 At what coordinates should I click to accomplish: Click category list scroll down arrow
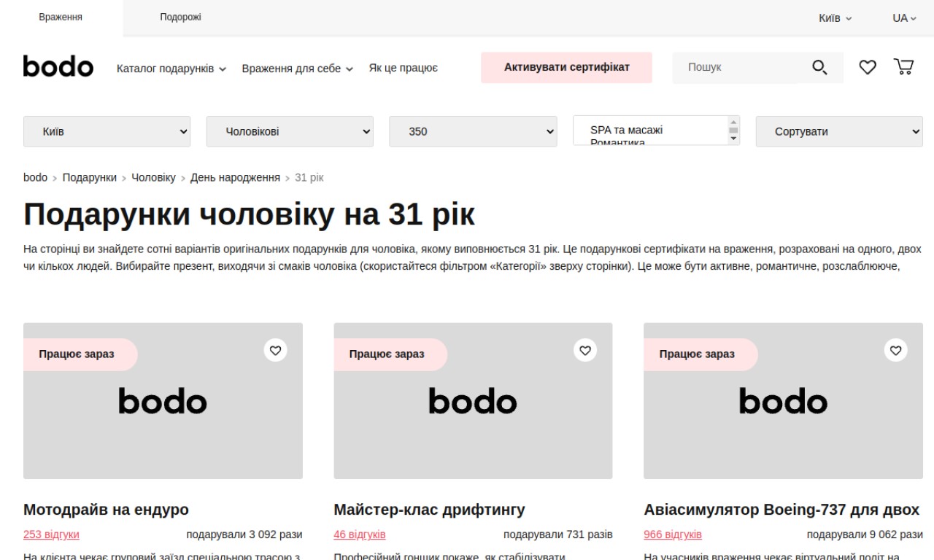(733, 140)
